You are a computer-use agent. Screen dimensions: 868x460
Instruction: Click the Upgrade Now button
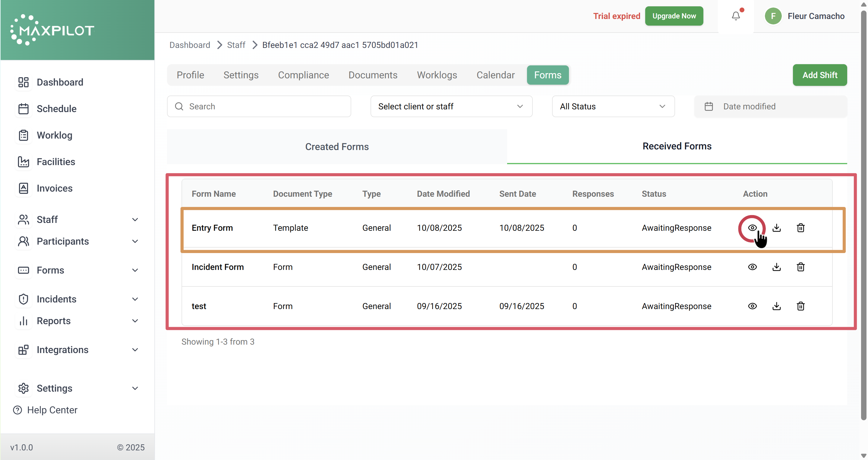point(674,16)
